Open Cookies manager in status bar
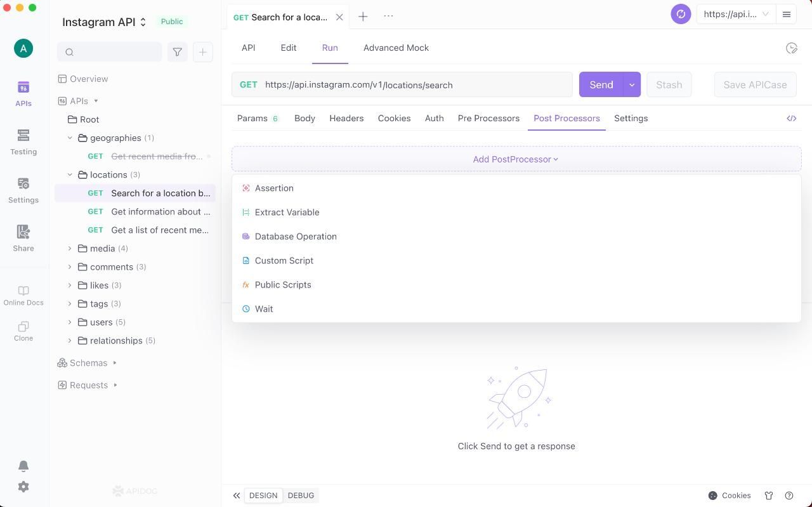The height and width of the screenshot is (507, 812). 730,496
